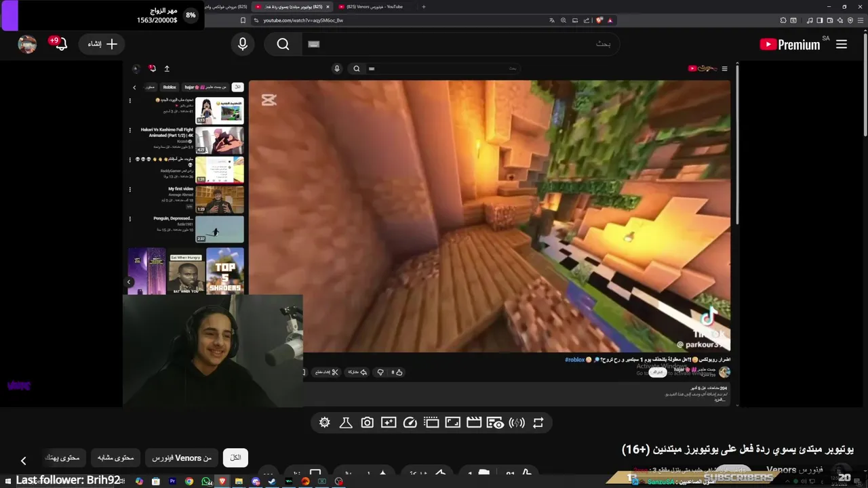Close the active YouTube tab

328,7
